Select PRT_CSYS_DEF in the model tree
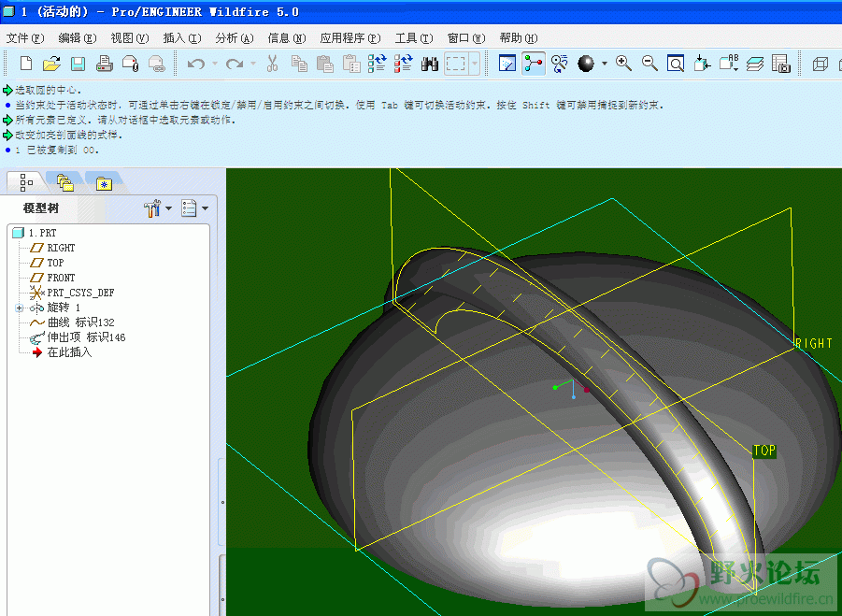Image resolution: width=842 pixels, height=616 pixels. pos(72,293)
